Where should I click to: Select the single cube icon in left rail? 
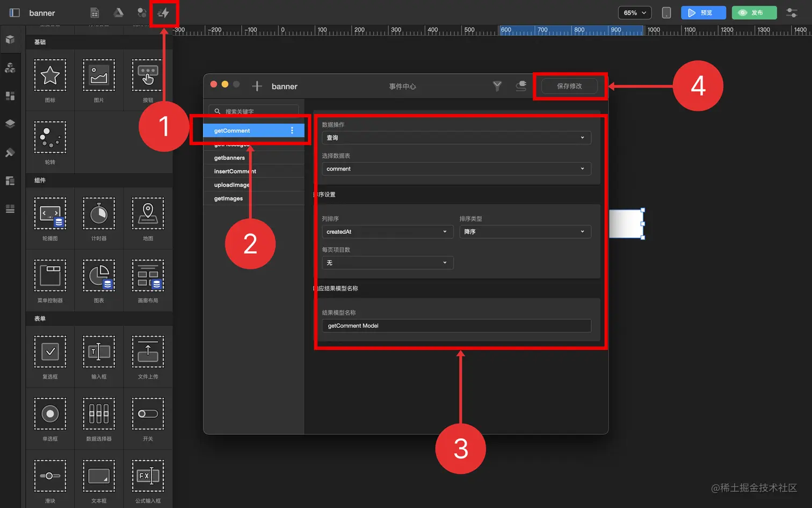[x=10, y=39]
